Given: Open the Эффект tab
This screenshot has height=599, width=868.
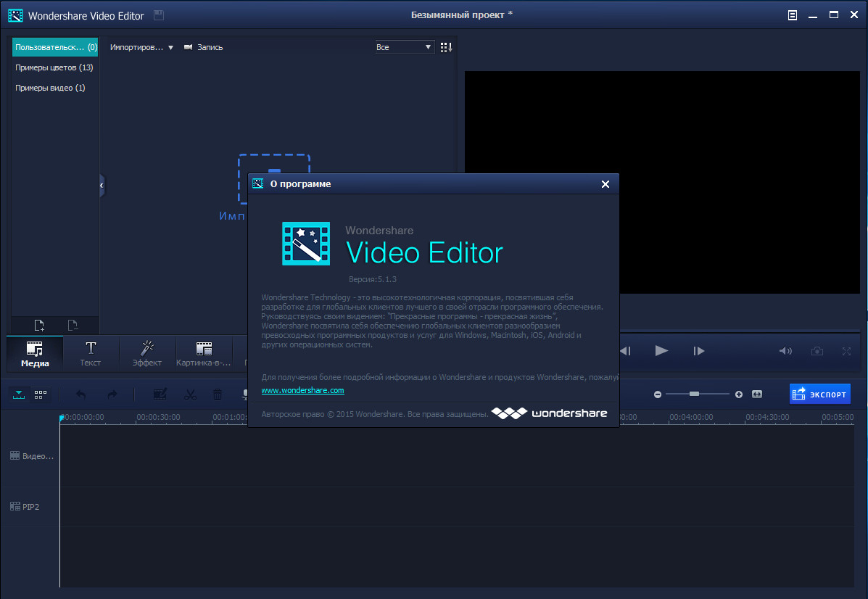Looking at the screenshot, I should 147,353.
